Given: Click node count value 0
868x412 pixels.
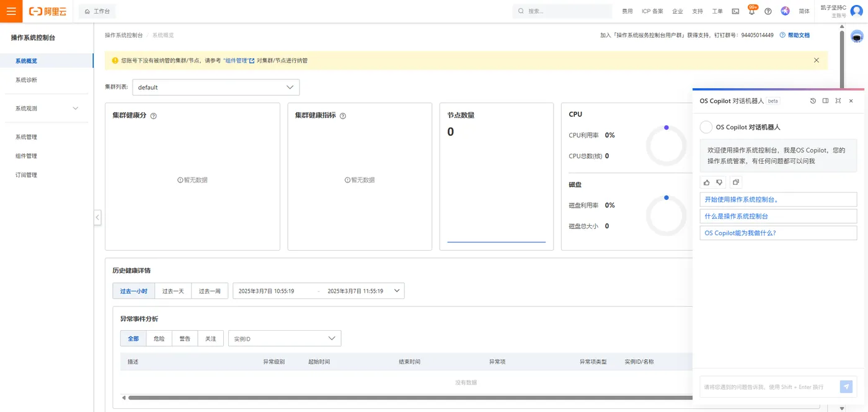Looking at the screenshot, I should coord(451,132).
